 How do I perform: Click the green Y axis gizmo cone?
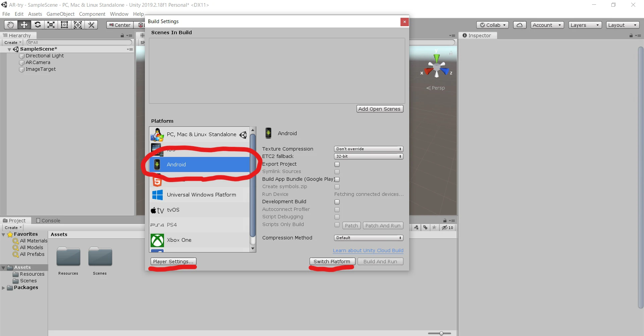[436, 58]
